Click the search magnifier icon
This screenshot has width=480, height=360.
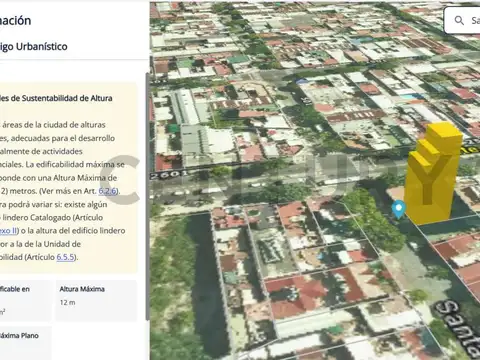459,21
